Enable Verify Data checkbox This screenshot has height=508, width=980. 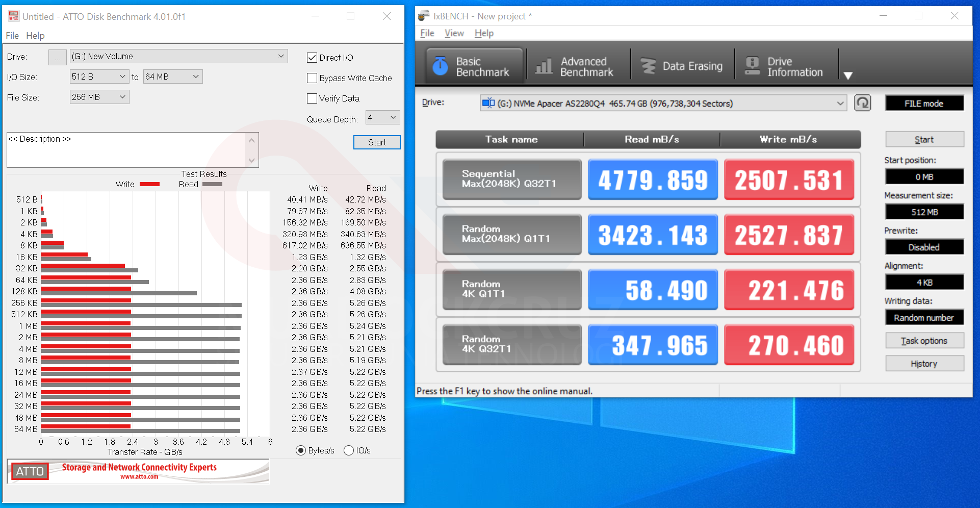click(x=312, y=98)
